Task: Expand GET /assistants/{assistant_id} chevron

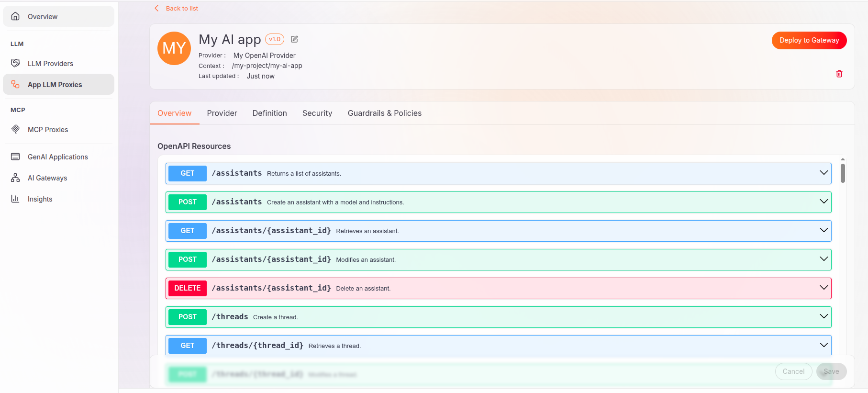Action: pos(823,230)
